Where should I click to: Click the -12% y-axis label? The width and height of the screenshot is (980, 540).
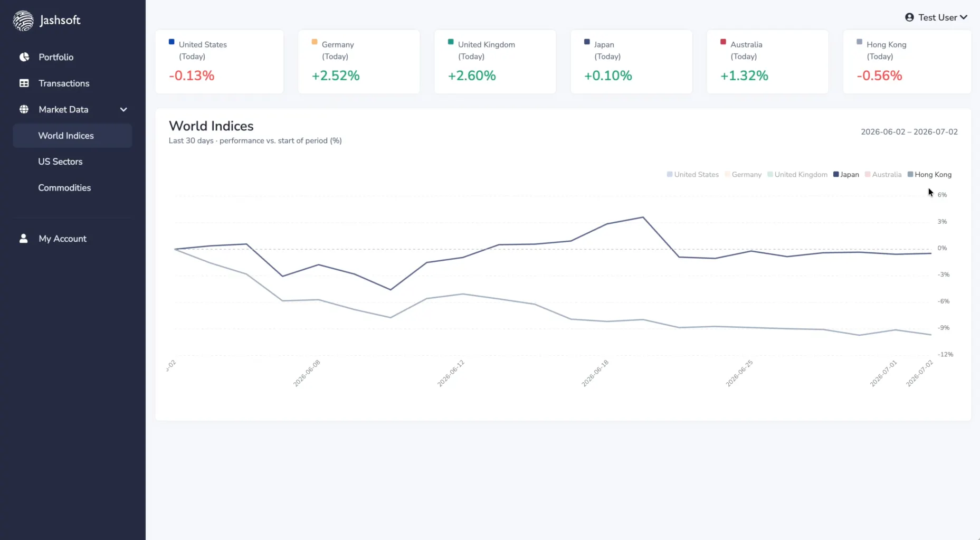coord(945,354)
